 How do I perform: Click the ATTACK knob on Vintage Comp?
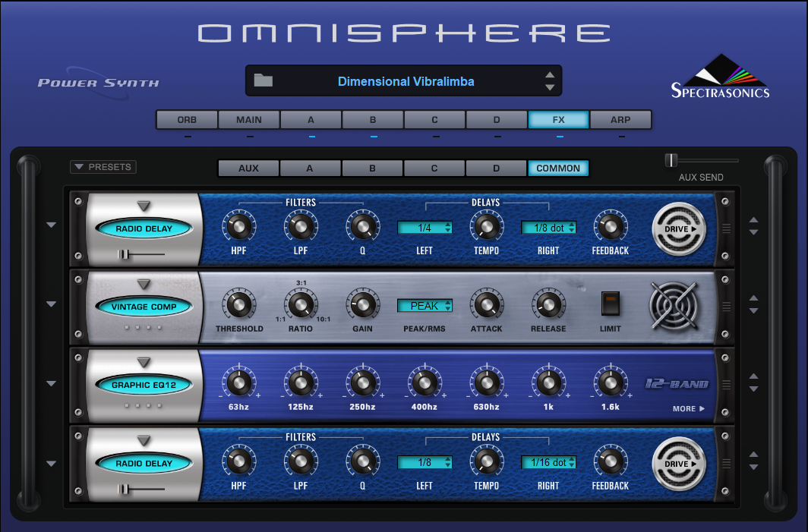point(487,304)
